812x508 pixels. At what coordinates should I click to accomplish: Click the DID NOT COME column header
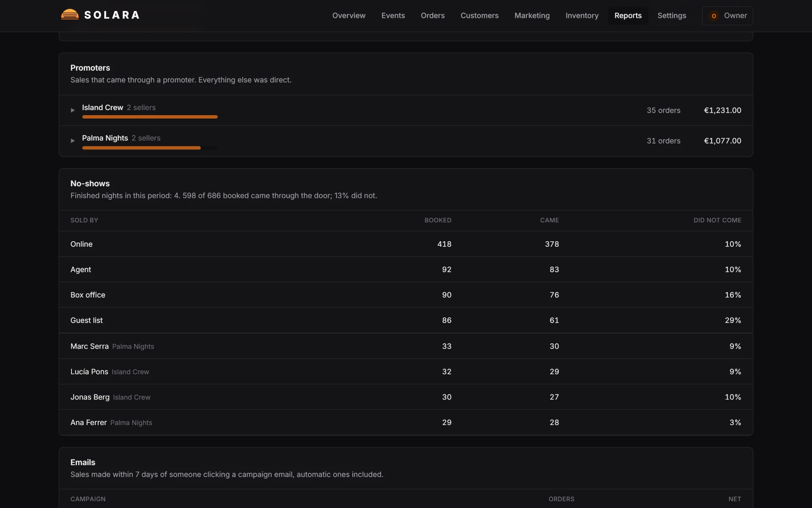717,220
